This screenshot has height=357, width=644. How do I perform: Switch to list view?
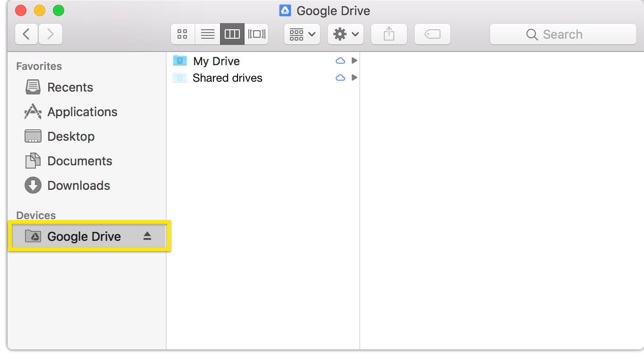click(207, 34)
